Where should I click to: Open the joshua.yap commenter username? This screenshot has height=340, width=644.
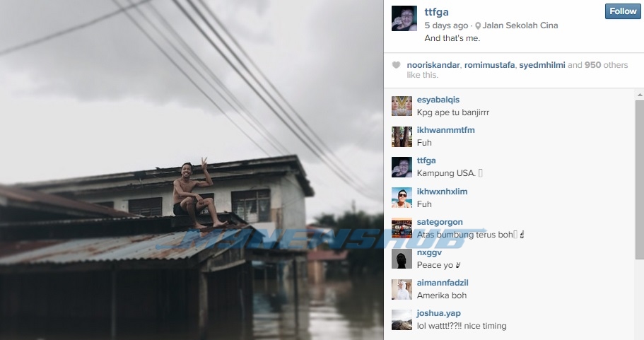click(439, 313)
